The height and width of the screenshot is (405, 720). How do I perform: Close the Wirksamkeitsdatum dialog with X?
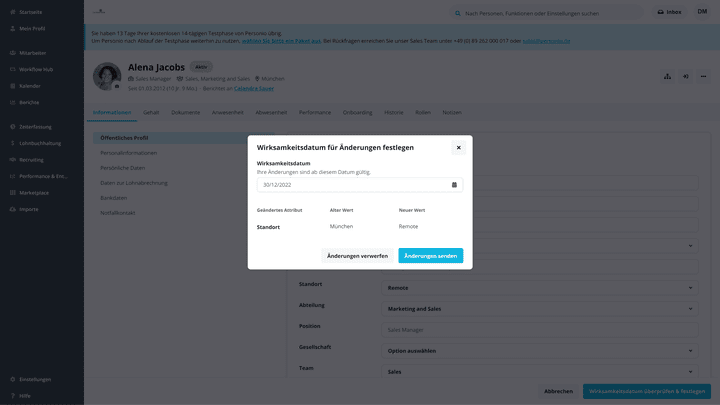pyautogui.click(x=458, y=147)
